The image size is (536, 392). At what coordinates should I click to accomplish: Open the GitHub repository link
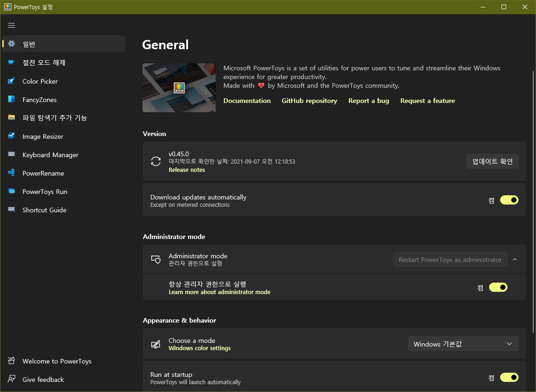(x=309, y=101)
